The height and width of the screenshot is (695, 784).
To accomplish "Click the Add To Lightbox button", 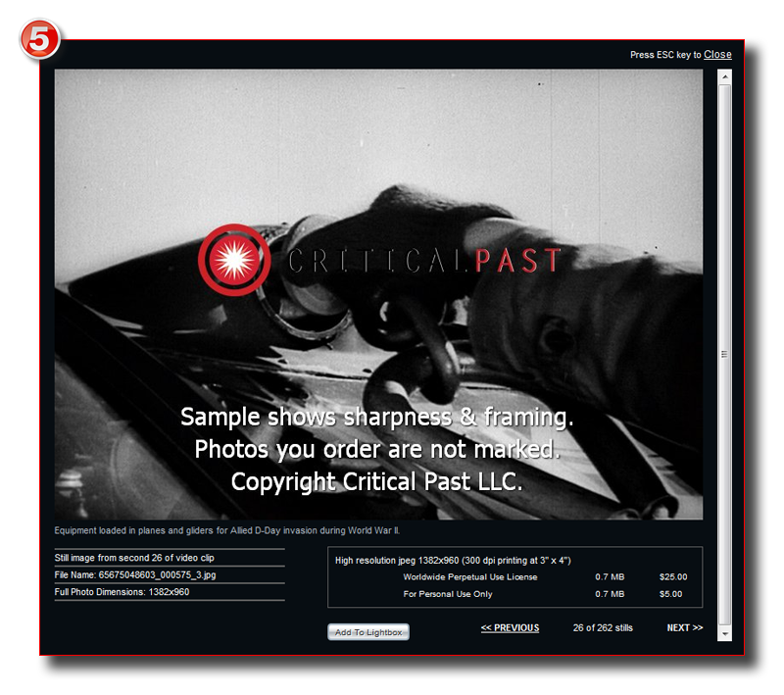I will tap(368, 632).
